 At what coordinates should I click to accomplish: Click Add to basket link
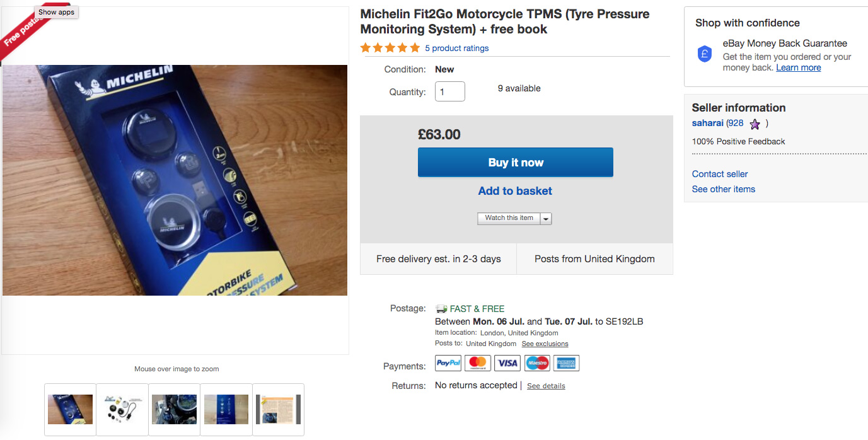(x=515, y=191)
